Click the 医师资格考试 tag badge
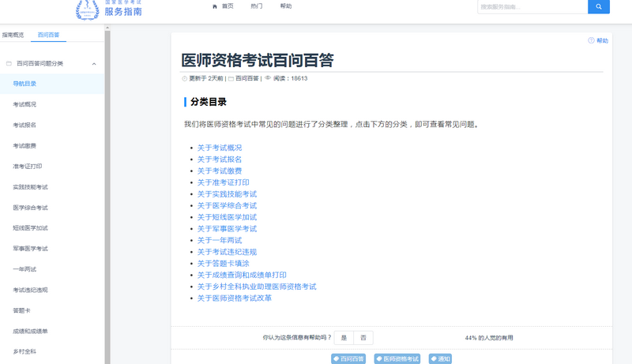632x364 pixels. [397, 358]
